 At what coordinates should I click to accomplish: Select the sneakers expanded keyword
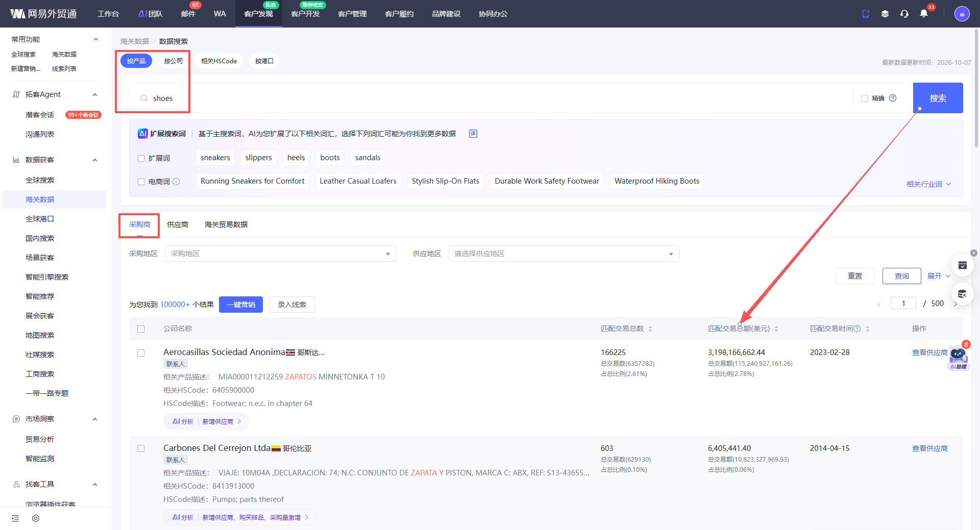tap(215, 158)
